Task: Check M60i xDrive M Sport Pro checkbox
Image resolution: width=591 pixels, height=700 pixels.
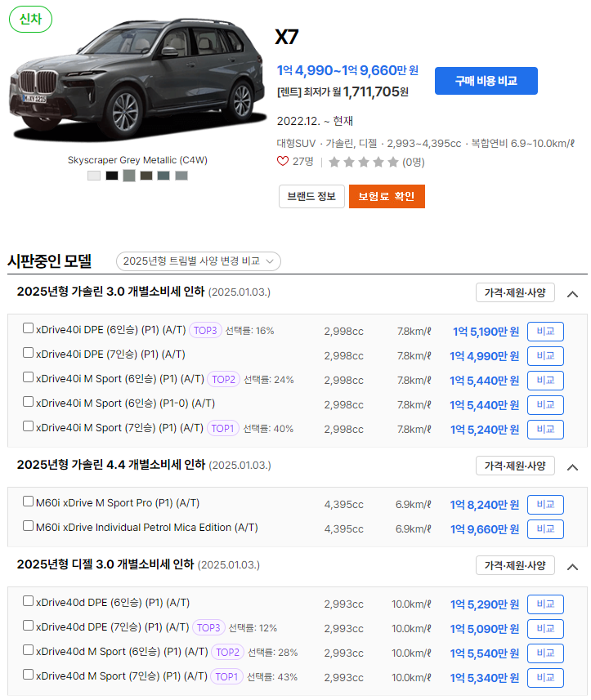Action: tap(28, 502)
